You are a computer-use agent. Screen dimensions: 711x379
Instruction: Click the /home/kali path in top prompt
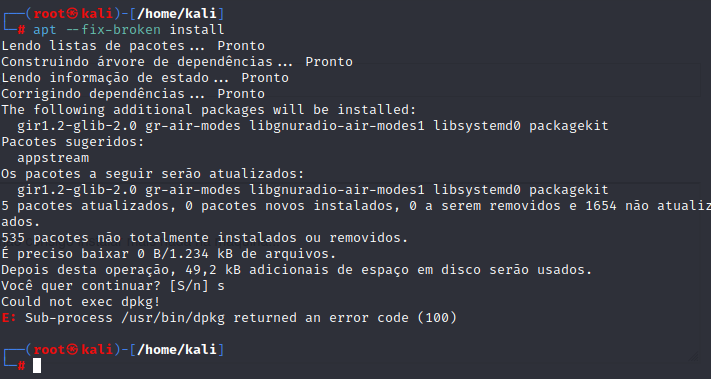point(177,14)
